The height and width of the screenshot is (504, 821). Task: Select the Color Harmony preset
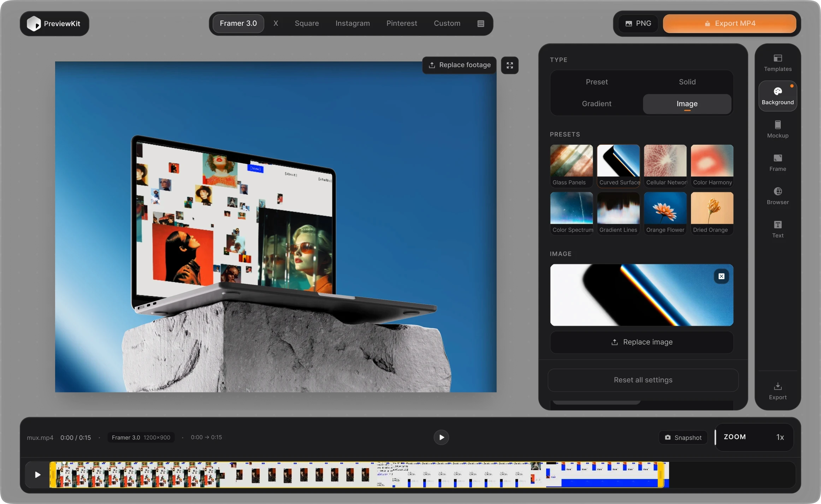(x=712, y=166)
